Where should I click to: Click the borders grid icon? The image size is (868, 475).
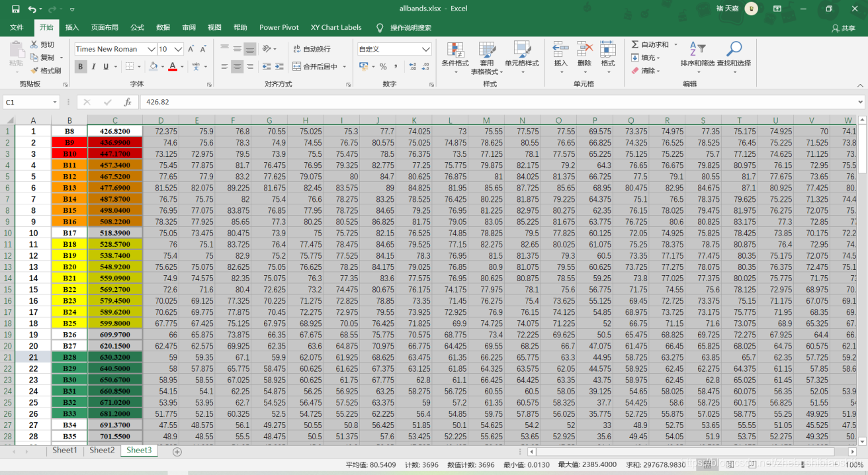(x=130, y=66)
